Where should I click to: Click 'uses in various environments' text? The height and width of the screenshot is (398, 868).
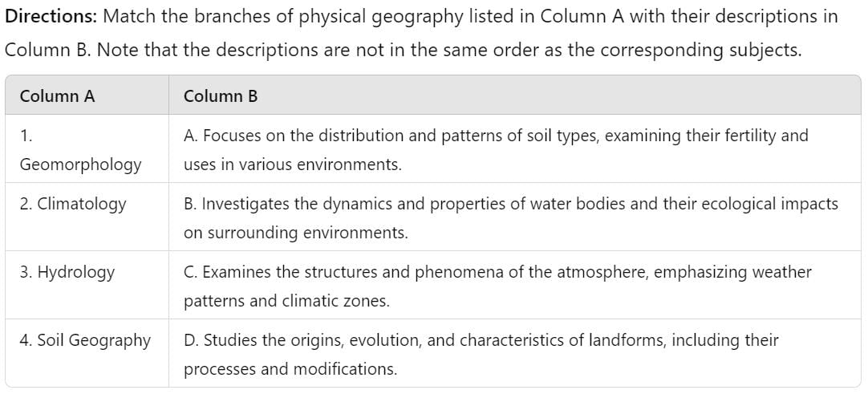tap(292, 164)
